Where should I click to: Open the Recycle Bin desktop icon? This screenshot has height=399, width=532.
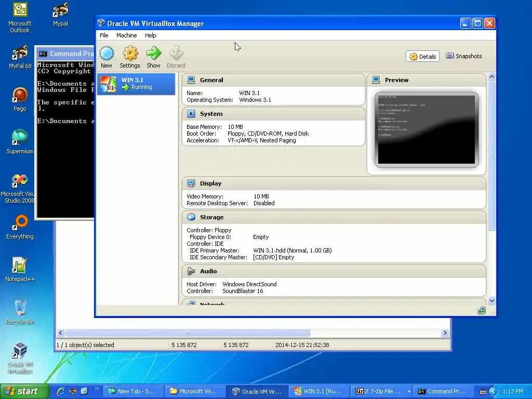tap(20, 312)
